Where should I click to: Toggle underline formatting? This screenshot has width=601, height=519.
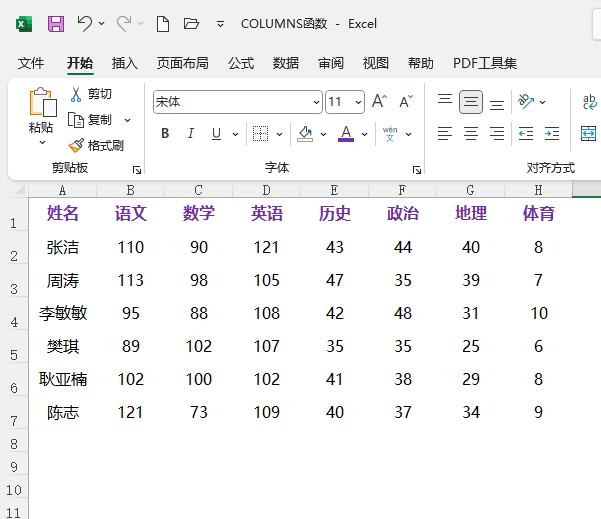tap(217, 133)
